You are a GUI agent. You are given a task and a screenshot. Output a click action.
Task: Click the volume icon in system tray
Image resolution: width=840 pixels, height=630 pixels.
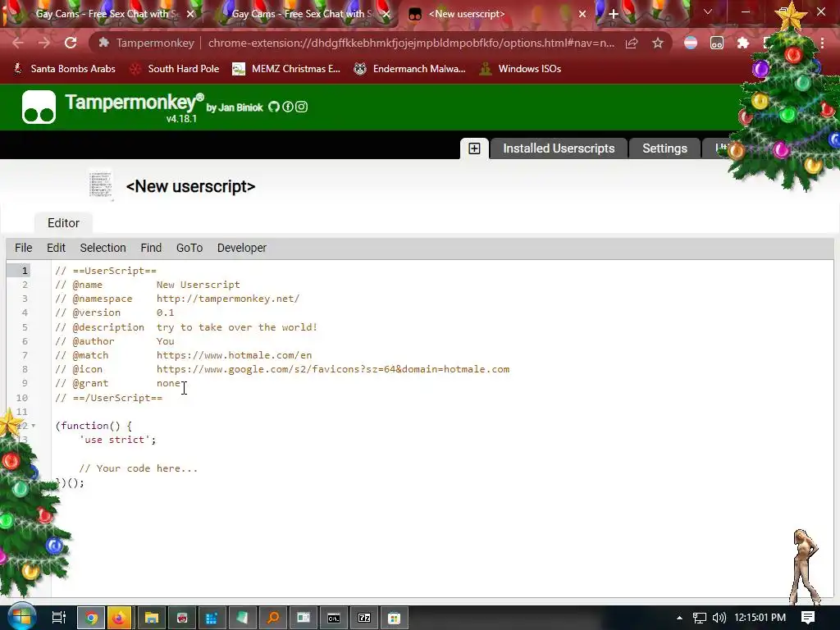719,618
